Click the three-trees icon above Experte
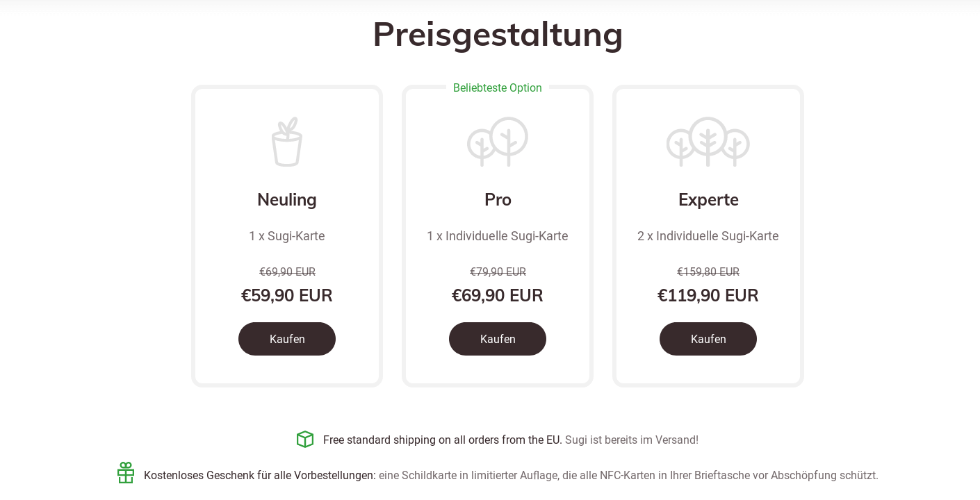 708,142
